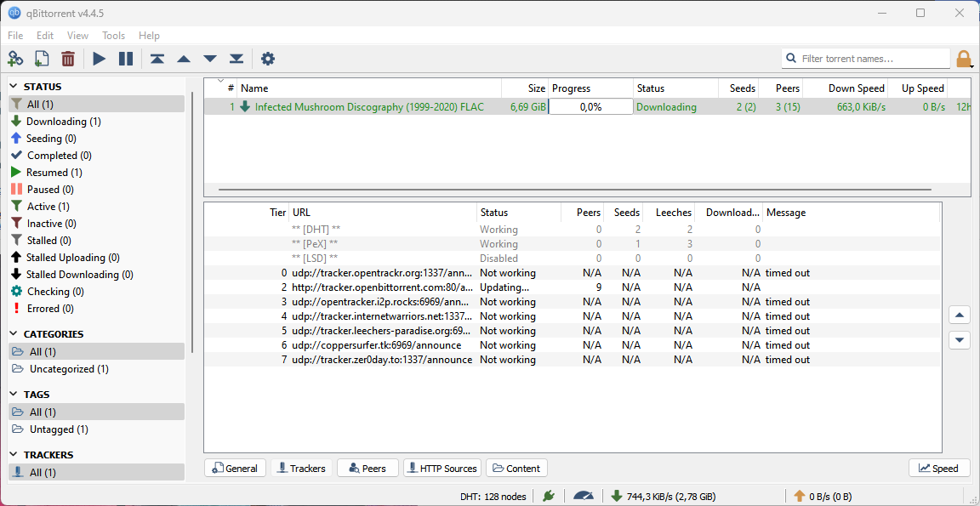Resume torrent with the play icon
The width and height of the screenshot is (980, 506).
point(100,59)
